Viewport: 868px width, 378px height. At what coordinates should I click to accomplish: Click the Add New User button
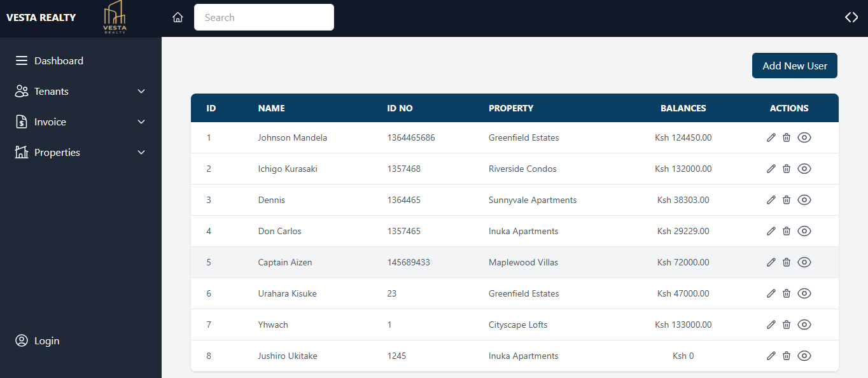click(794, 66)
